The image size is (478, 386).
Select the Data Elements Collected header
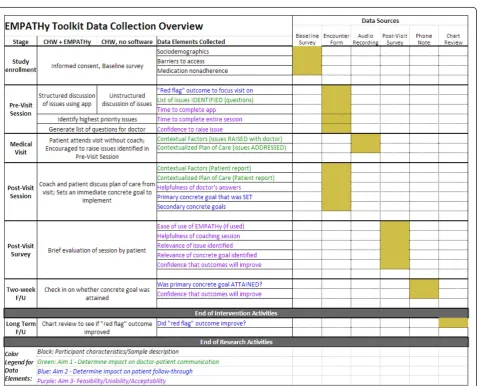(191, 42)
